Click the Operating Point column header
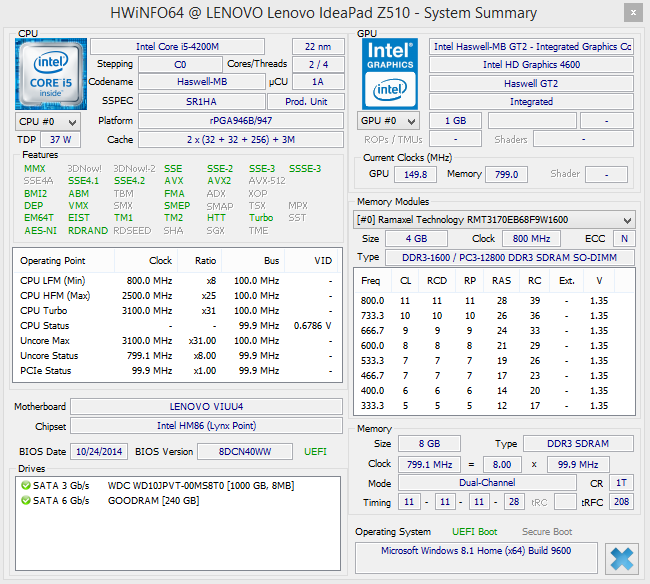Screen dimensions: 650x584 coord(64,261)
